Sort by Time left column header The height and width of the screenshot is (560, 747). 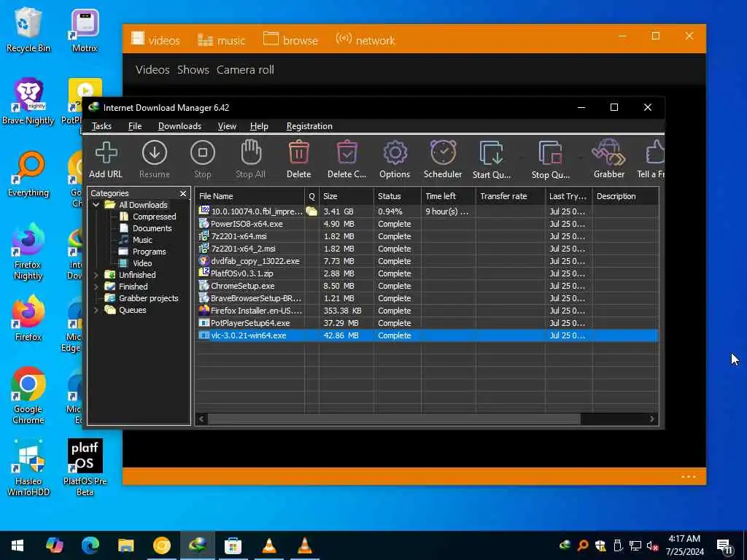coord(449,196)
